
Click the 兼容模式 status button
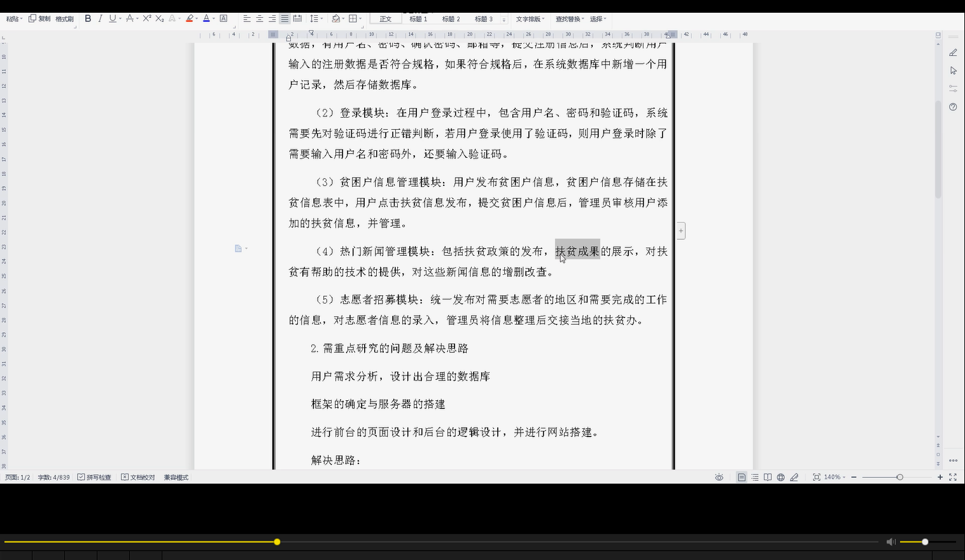coord(178,477)
